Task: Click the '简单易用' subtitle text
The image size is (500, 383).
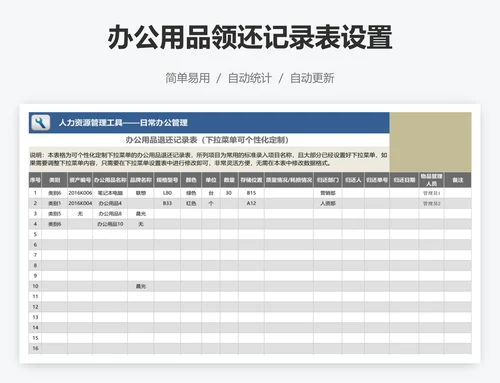Action: pyautogui.click(x=187, y=78)
